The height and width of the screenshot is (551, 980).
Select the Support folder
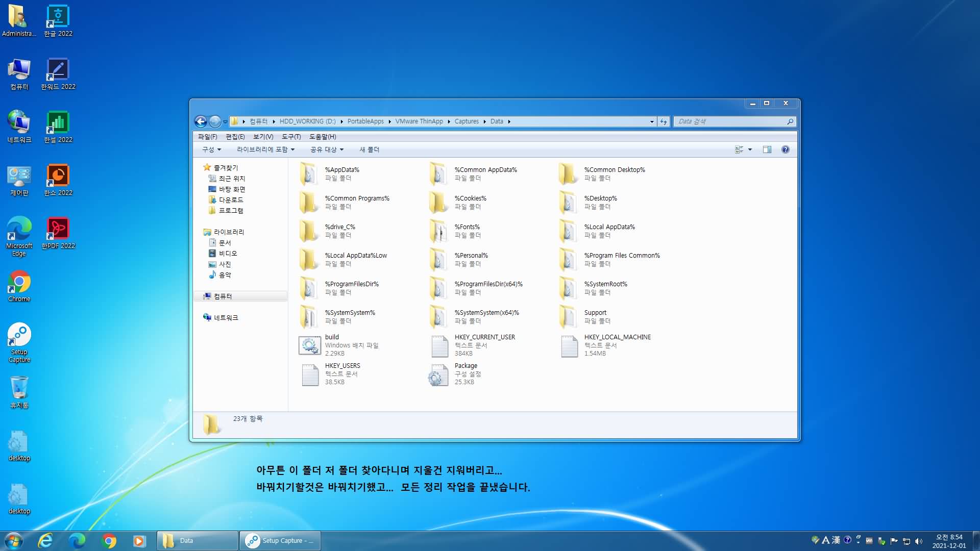click(583, 317)
